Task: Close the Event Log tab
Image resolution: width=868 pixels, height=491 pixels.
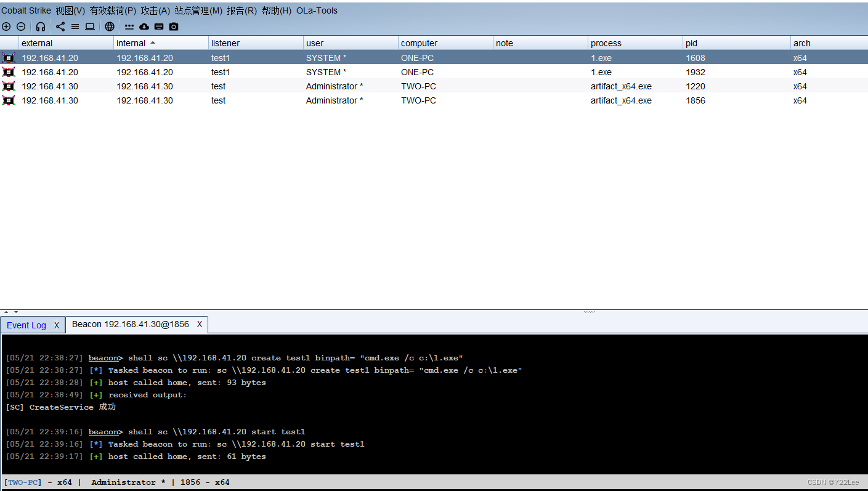Action: pos(56,325)
